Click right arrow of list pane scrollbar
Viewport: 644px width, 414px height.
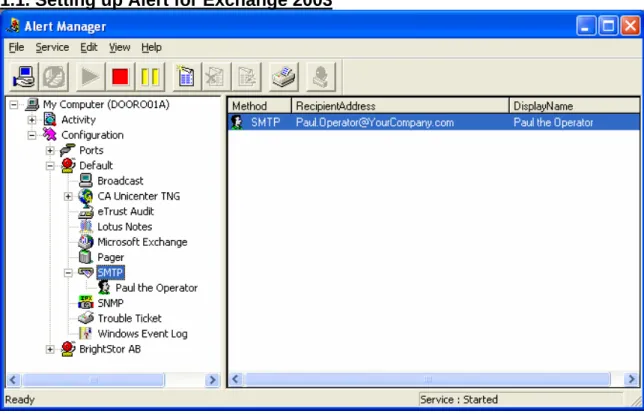coord(631,379)
